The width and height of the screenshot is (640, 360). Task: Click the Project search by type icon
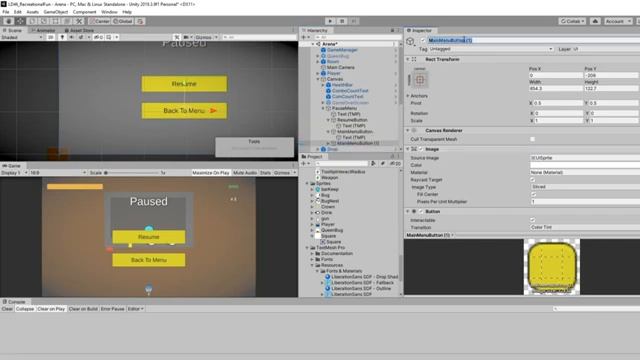point(373,163)
